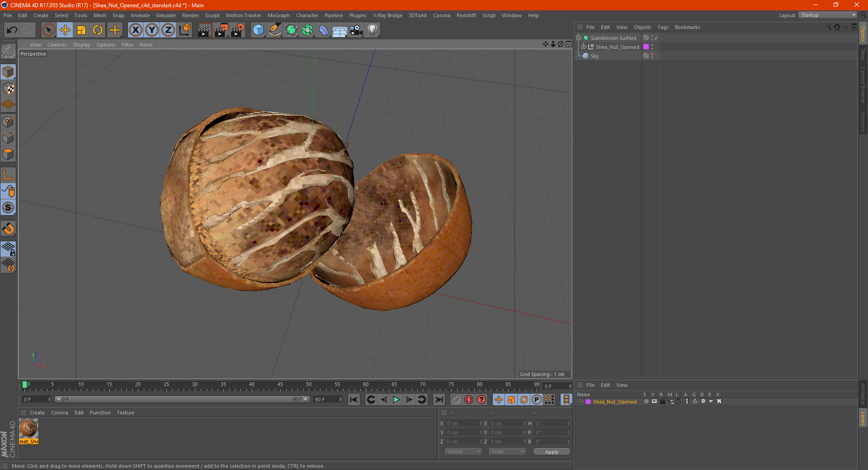
Task: Add a Cube primitive object
Action: point(258,30)
